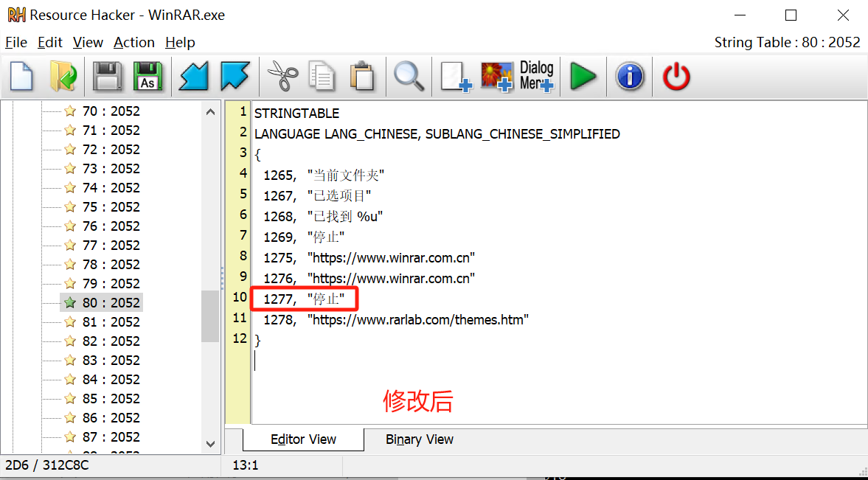Select tree item 76 : 2052

111,226
